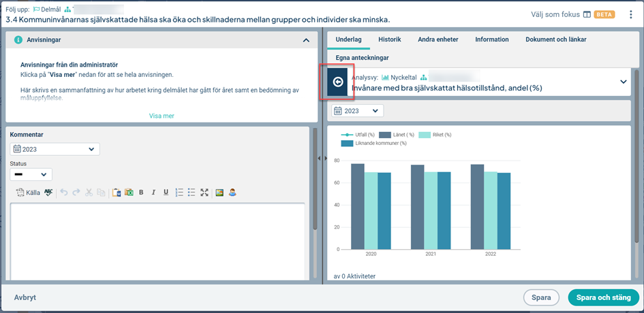The height and width of the screenshot is (313, 644).
Task: Click the Spara button
Action: [541, 297]
